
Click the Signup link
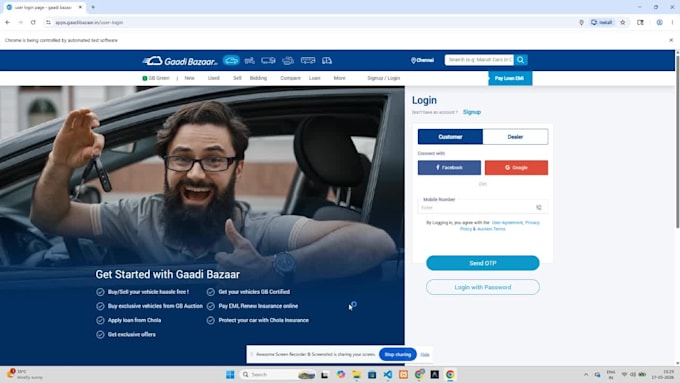(x=472, y=112)
